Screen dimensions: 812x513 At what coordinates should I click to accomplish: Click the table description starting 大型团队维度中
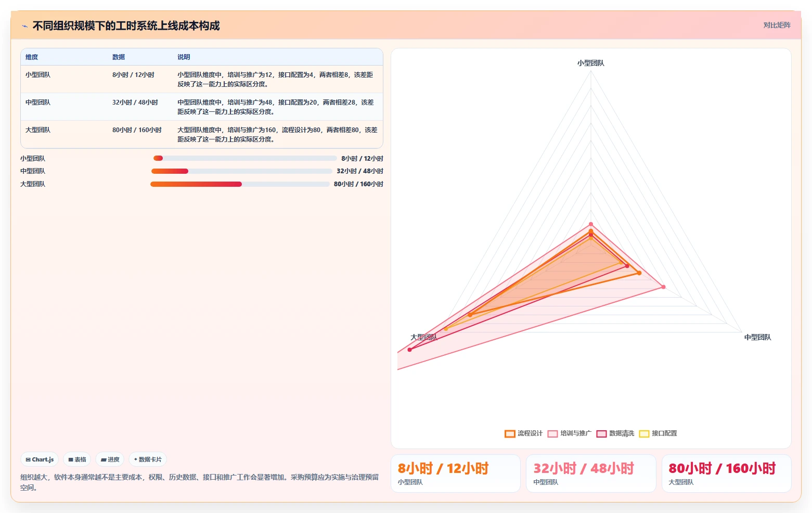[x=278, y=135]
